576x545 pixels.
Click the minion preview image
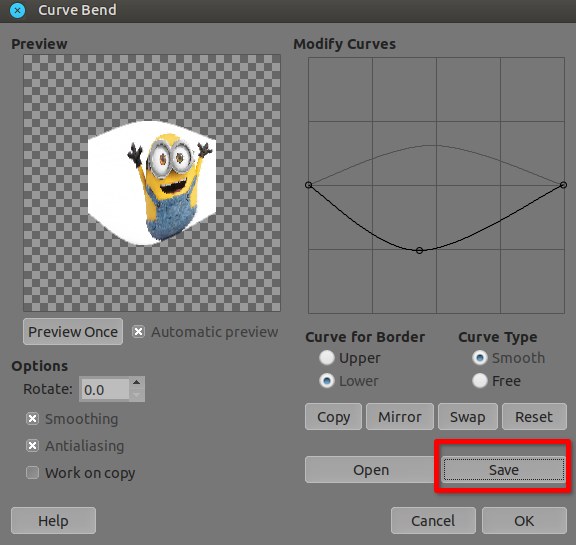pyautogui.click(x=152, y=183)
